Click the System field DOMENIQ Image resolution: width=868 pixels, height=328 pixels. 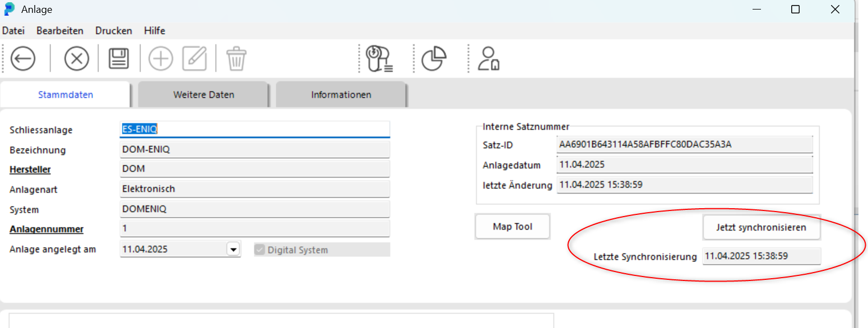pos(255,209)
